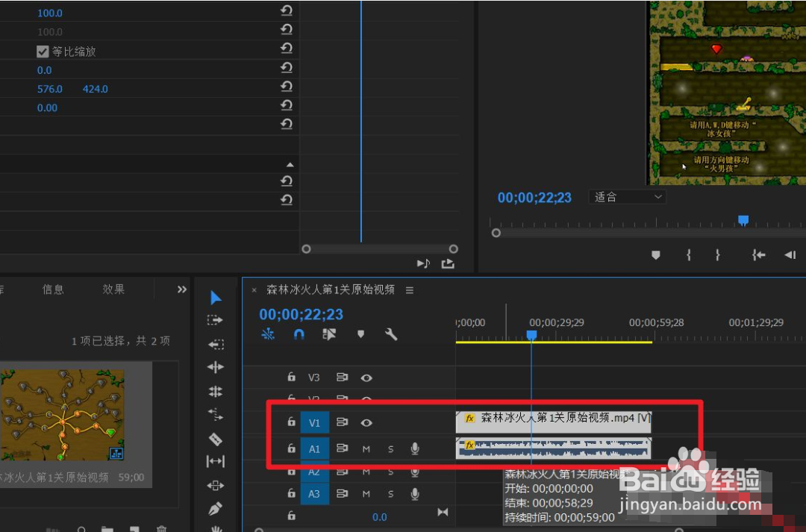Switch to the 信息 tab
The height and width of the screenshot is (532, 806).
pyautogui.click(x=53, y=290)
